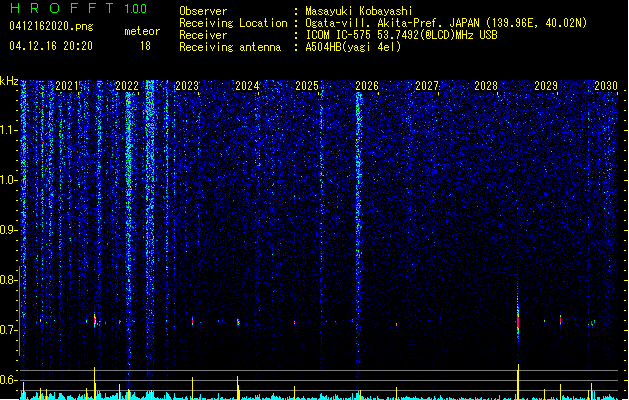Screen dimensions: 629x400
Task: Click the 2023 time marker
Action: pos(187,86)
